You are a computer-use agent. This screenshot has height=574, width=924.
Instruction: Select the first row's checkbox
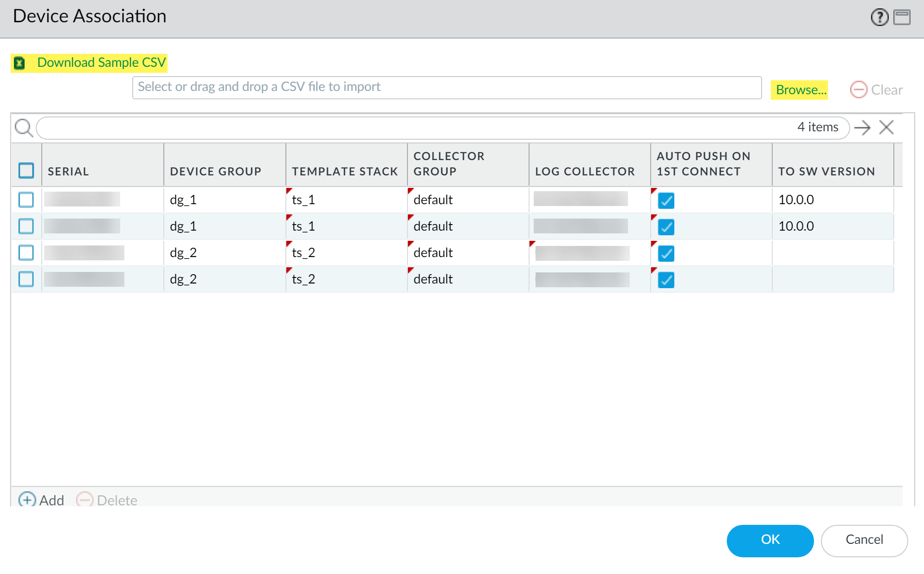26,200
